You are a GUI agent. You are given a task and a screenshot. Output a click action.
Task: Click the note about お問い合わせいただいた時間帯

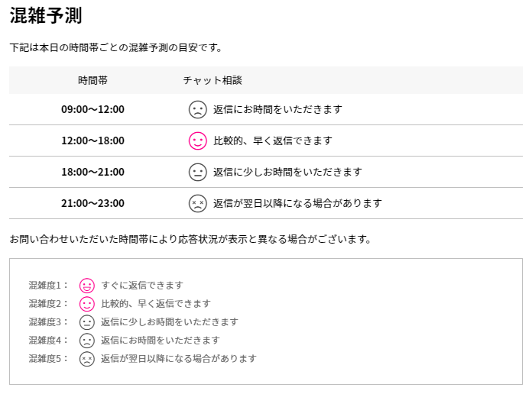coord(190,240)
